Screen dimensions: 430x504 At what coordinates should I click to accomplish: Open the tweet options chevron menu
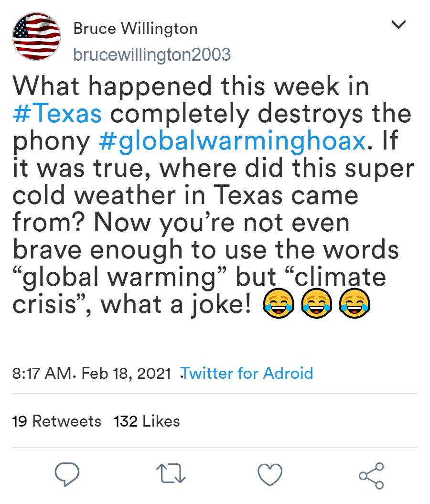tap(398, 24)
